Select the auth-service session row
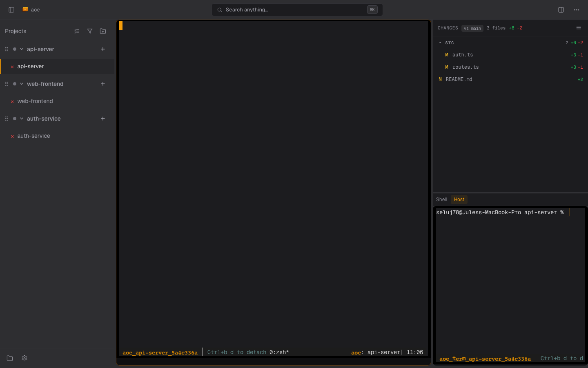 [58, 136]
